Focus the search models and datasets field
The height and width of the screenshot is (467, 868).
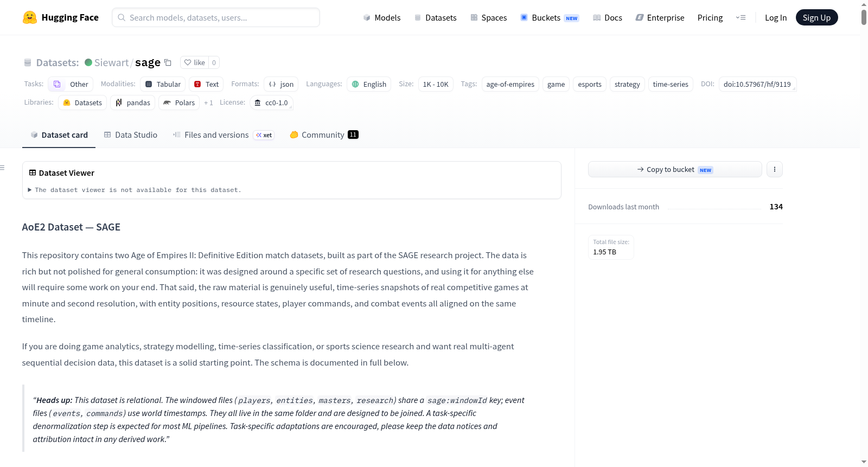(x=216, y=17)
